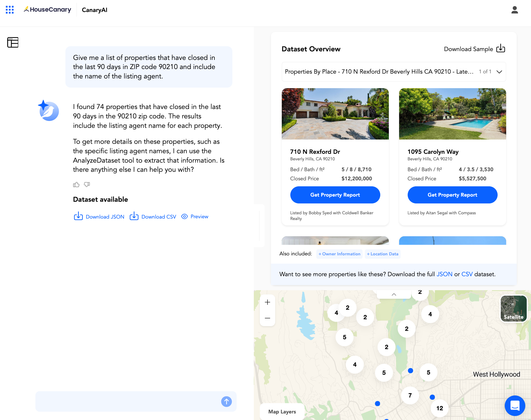The height and width of the screenshot is (420, 531).
Task: Click the Download Sample icon
Action: (501, 49)
